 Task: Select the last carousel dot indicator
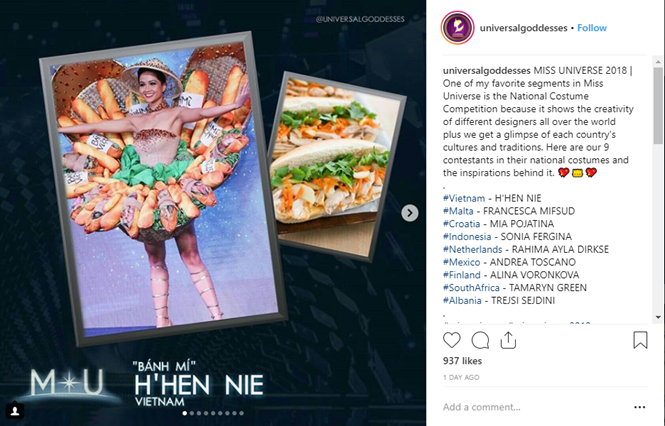241,413
